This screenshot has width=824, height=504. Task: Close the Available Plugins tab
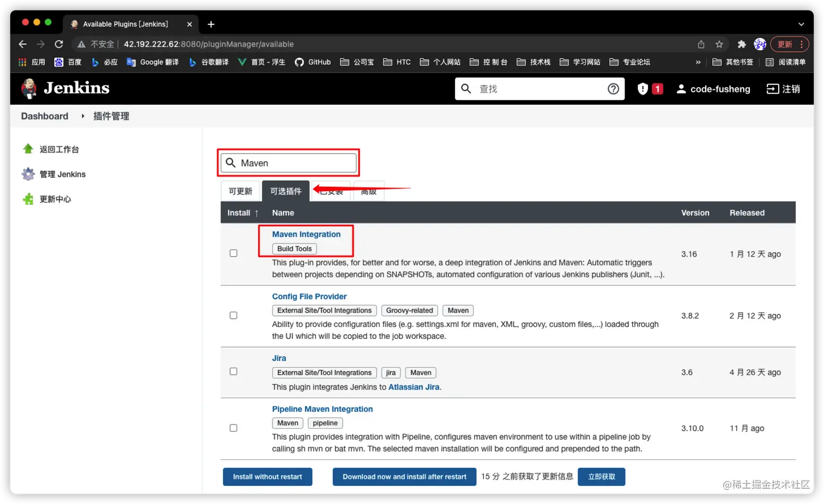coord(189,24)
